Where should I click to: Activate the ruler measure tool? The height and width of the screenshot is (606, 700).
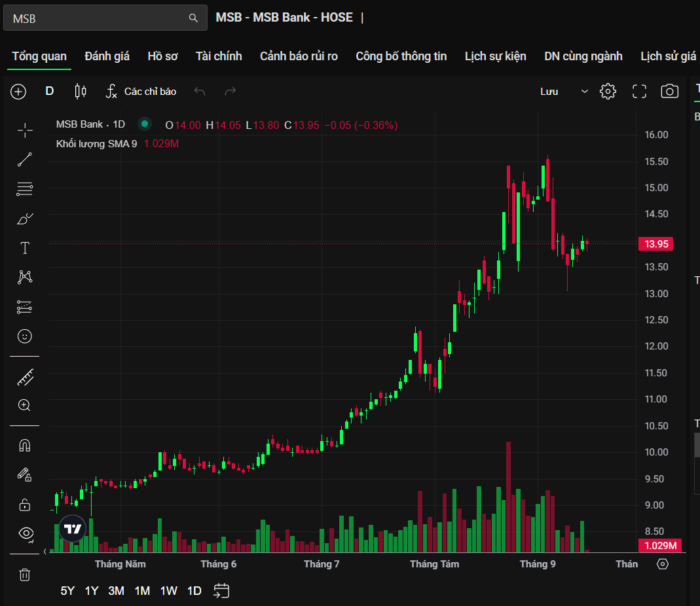pyautogui.click(x=25, y=378)
